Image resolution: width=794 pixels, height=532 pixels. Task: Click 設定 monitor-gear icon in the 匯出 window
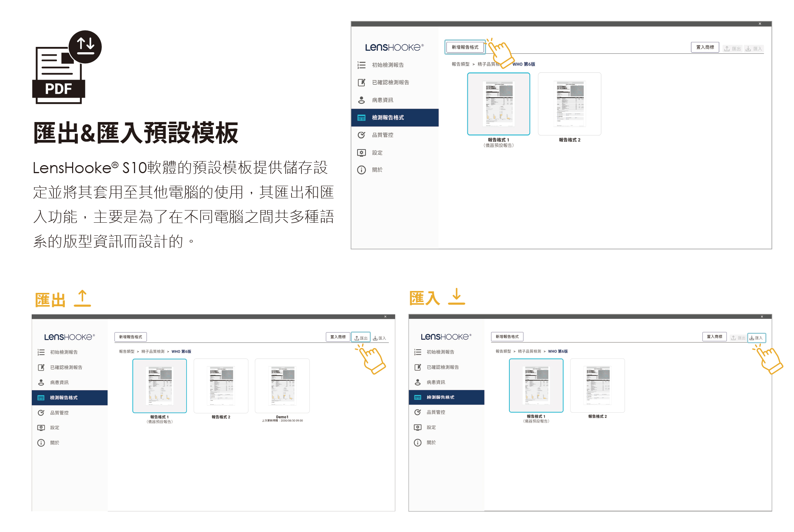(41, 428)
